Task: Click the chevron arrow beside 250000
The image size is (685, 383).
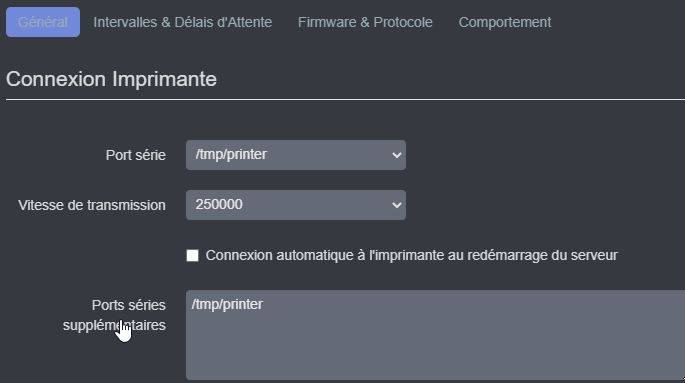Action: coord(397,205)
